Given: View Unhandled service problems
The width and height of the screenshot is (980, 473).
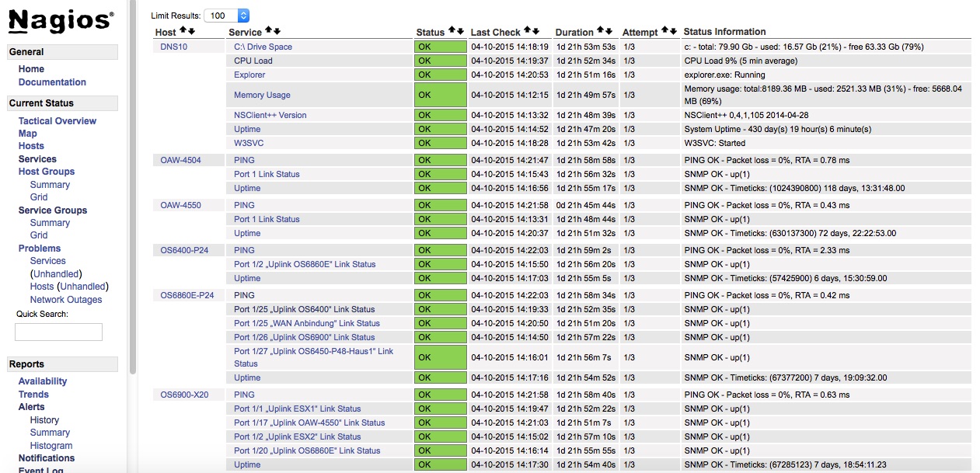Looking at the screenshot, I should (57, 274).
